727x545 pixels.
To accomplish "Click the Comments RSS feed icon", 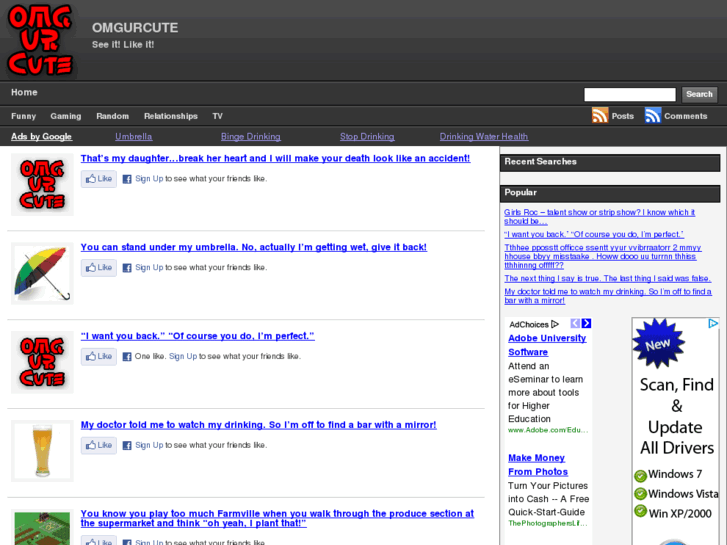I will click(x=653, y=116).
